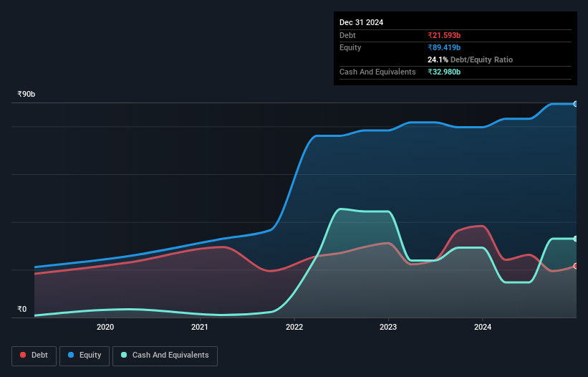This screenshot has width=588, height=377.
Task: Click the ₹0 y-axis label
Action: pyautogui.click(x=22, y=309)
